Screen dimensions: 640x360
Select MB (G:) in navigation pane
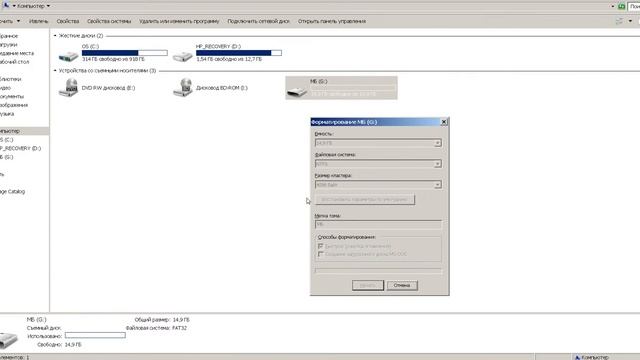click(x=7, y=157)
